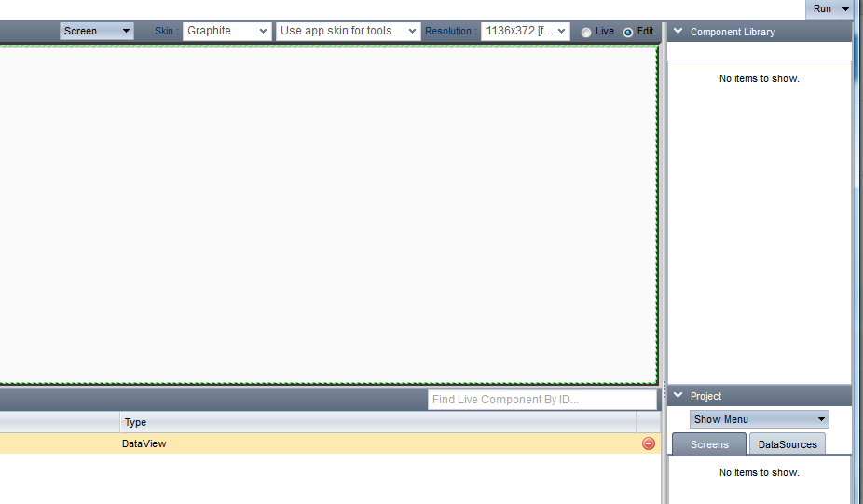Click inside the green-bordered screen canvas
The image size is (863, 504).
pyautogui.click(x=326, y=214)
